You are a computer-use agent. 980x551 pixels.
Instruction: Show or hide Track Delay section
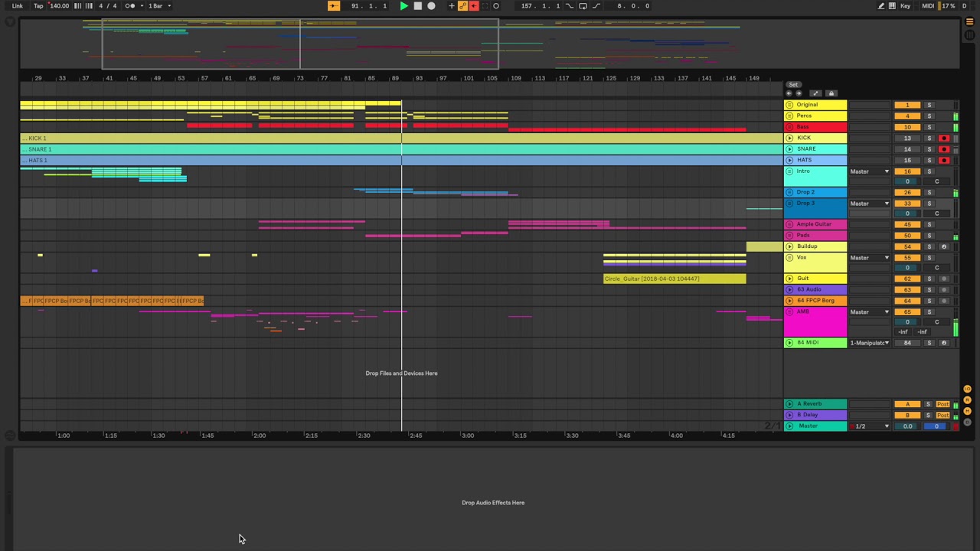967,422
